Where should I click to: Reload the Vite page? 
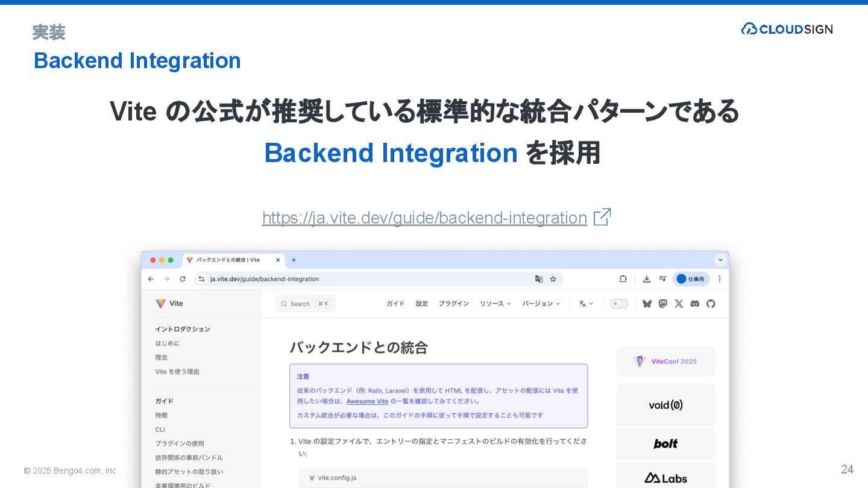tap(183, 279)
